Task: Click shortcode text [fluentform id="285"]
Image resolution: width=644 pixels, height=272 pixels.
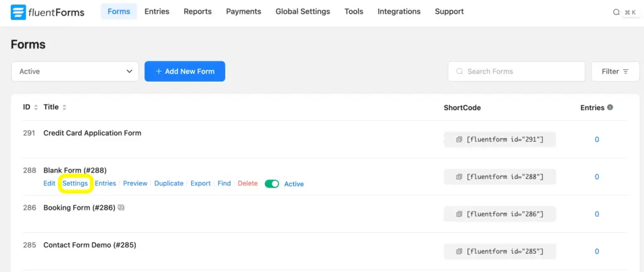Action: (505, 251)
